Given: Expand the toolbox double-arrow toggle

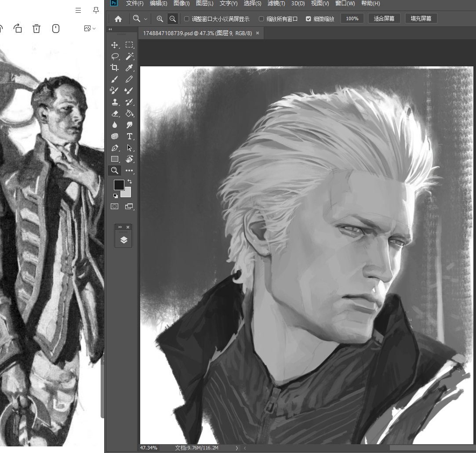Looking at the screenshot, I should coord(110,29).
